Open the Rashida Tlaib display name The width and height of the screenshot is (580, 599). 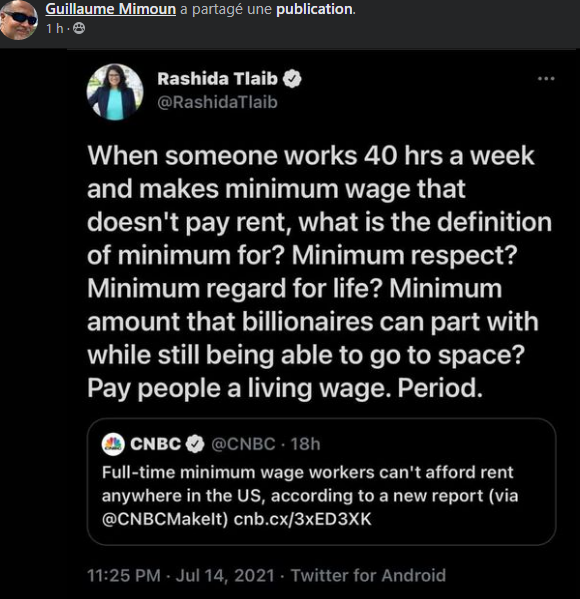pos(217,79)
